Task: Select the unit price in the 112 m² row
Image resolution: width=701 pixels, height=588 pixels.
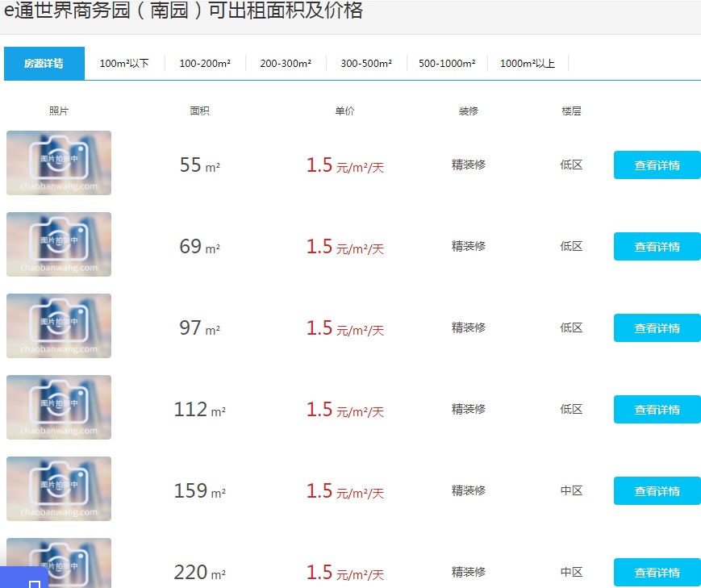Action: pyautogui.click(x=345, y=409)
